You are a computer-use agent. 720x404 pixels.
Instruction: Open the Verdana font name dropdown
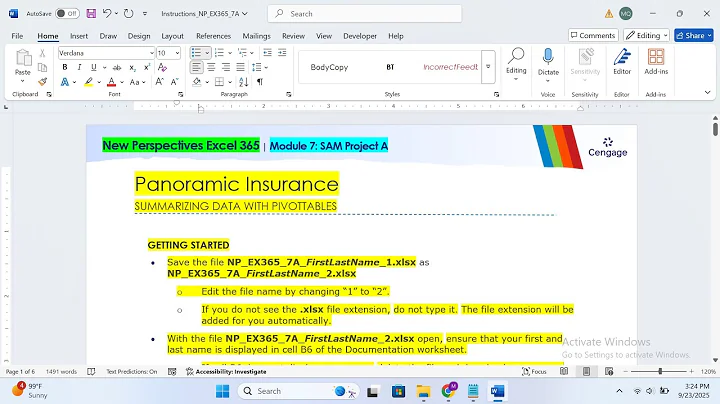point(152,53)
